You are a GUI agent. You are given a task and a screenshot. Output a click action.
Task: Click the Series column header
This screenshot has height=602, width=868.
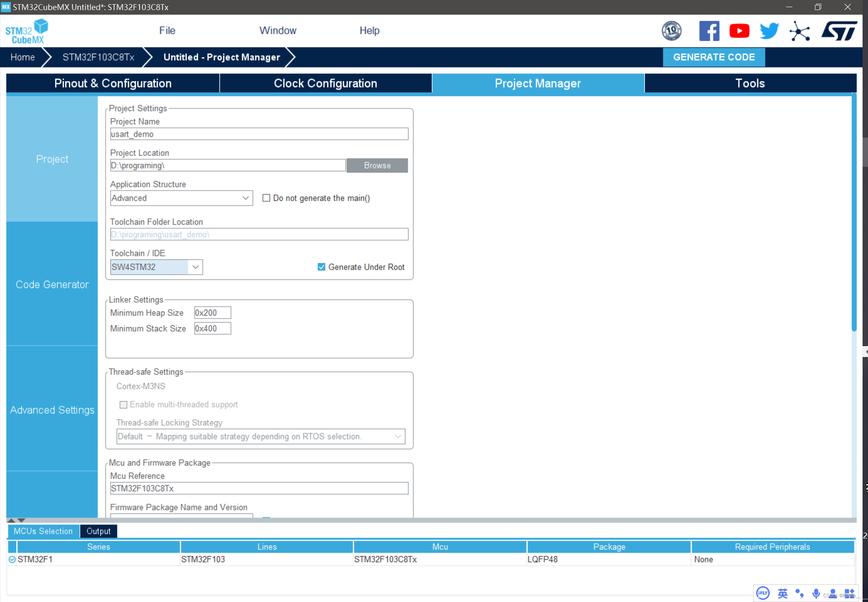99,546
